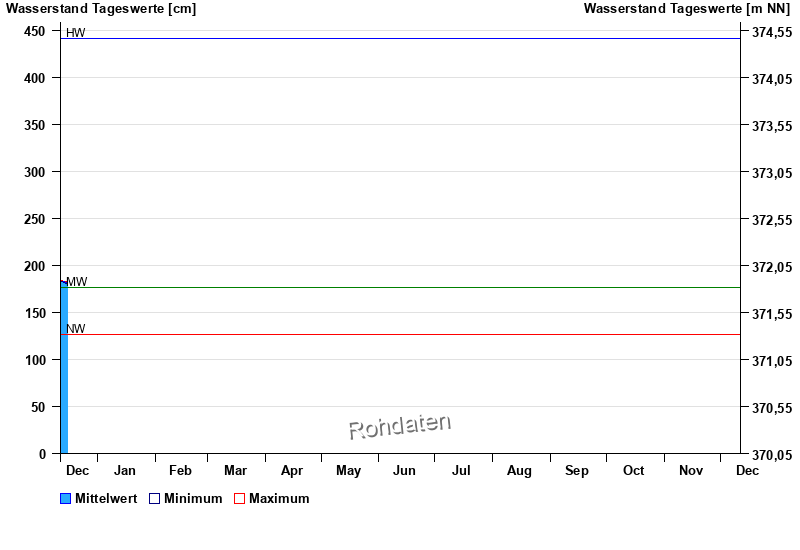This screenshot has width=800, height=550.
Task: Click the MW mean water line label
Action: point(77,282)
